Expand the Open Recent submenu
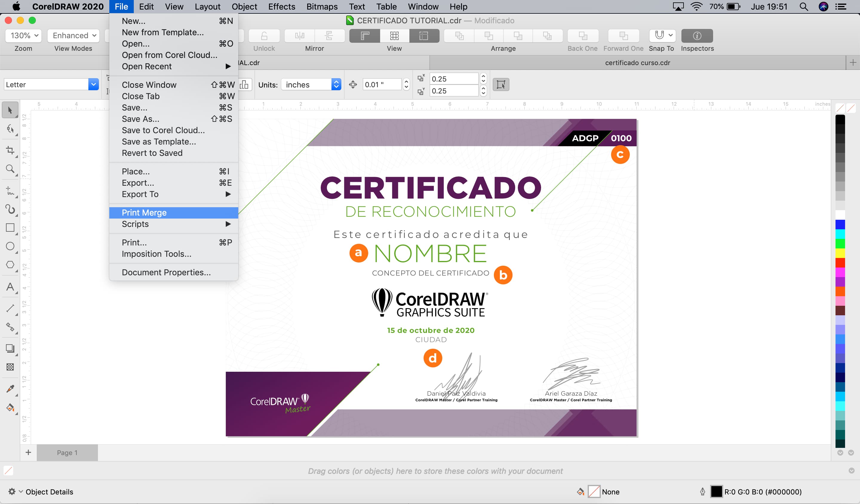This screenshot has height=504, width=860. pyautogui.click(x=174, y=67)
